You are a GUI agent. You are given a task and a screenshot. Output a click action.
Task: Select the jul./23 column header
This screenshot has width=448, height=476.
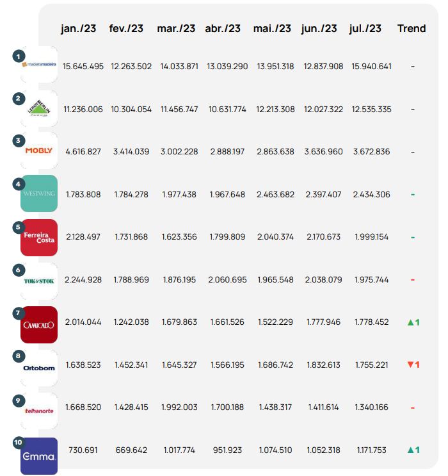click(x=365, y=29)
